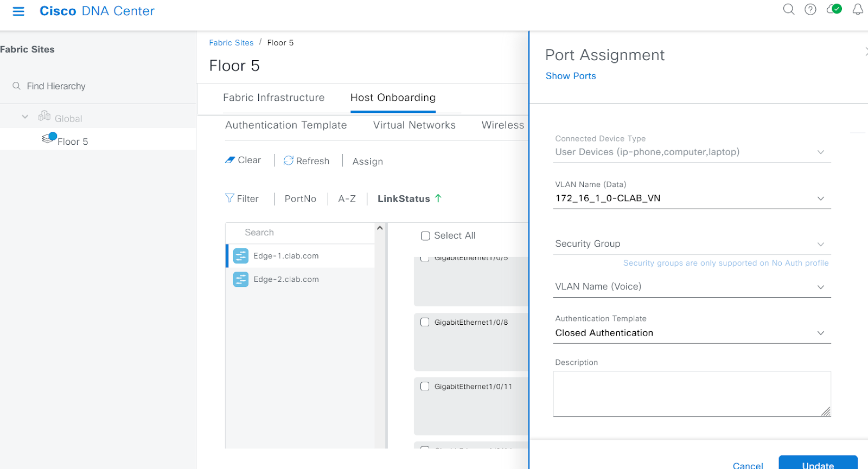Click the Cancel button
868x469 pixels.
pyautogui.click(x=748, y=465)
